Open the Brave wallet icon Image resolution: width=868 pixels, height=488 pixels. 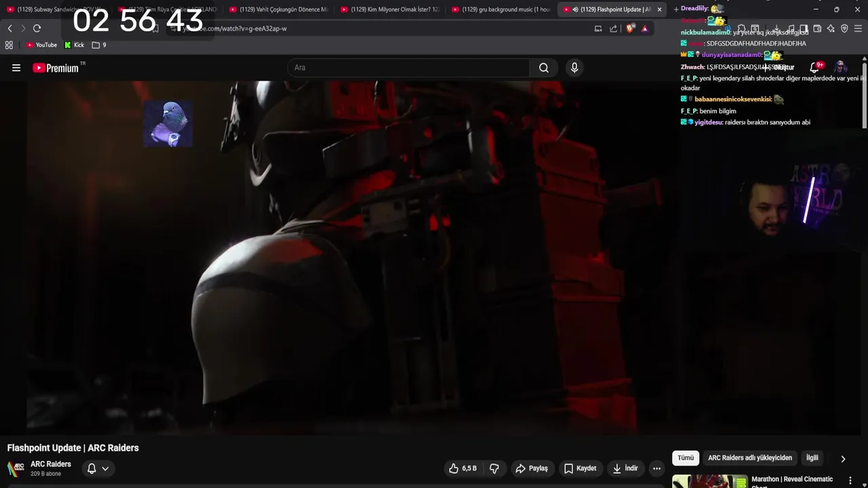817,28
